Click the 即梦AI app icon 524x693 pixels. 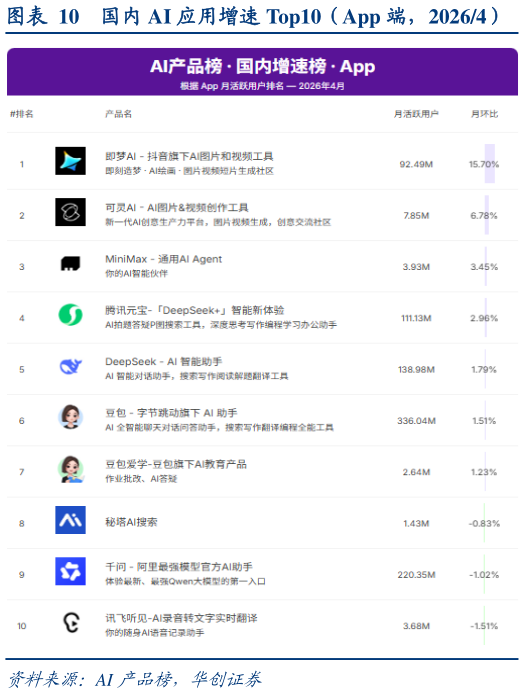pyautogui.click(x=70, y=161)
